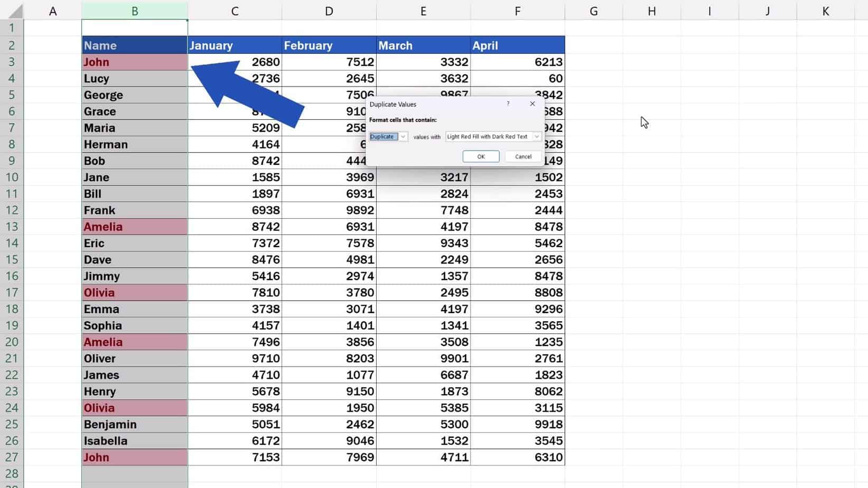This screenshot has height=488, width=868.
Task: Select column B header
Action: tap(135, 10)
